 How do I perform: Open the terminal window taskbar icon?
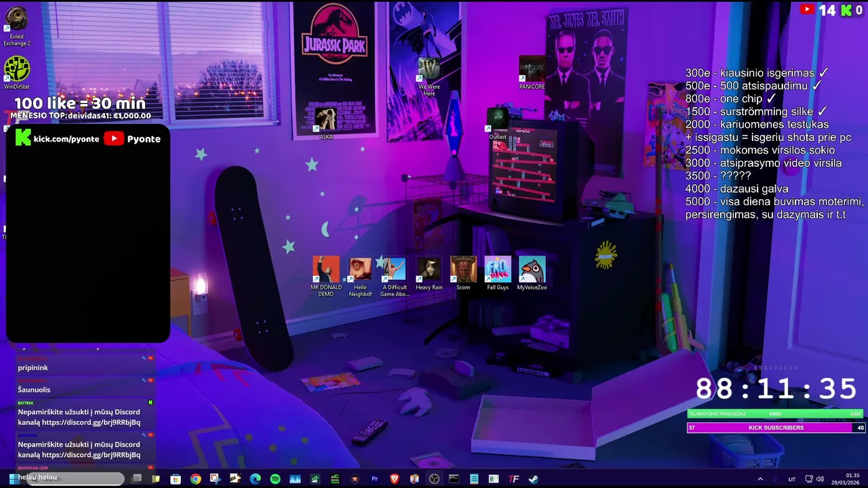pos(454,479)
